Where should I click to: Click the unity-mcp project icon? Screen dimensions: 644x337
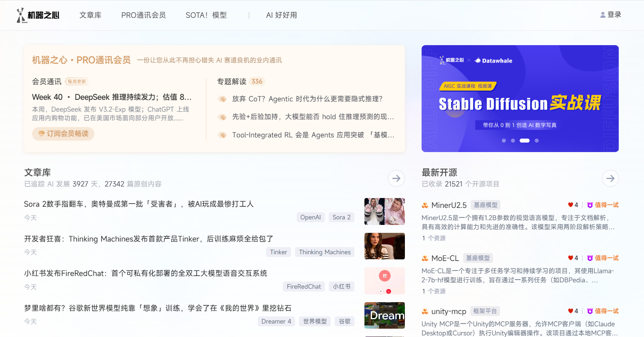(x=425, y=311)
